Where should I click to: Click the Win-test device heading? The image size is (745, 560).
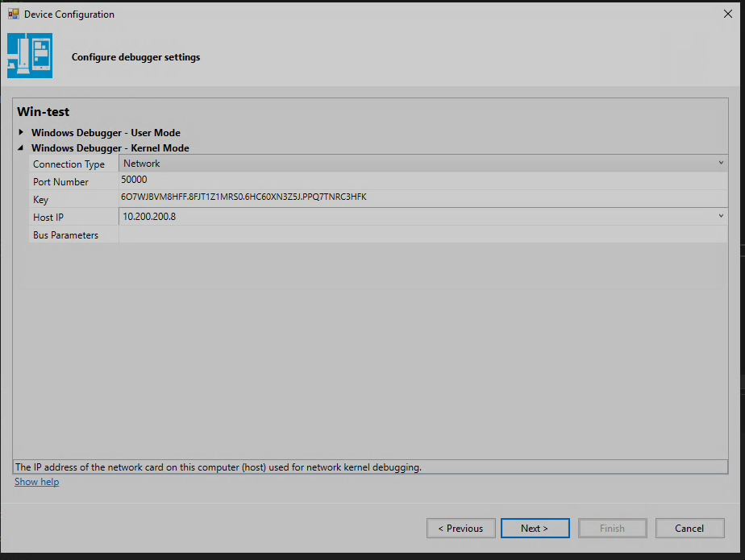click(44, 112)
